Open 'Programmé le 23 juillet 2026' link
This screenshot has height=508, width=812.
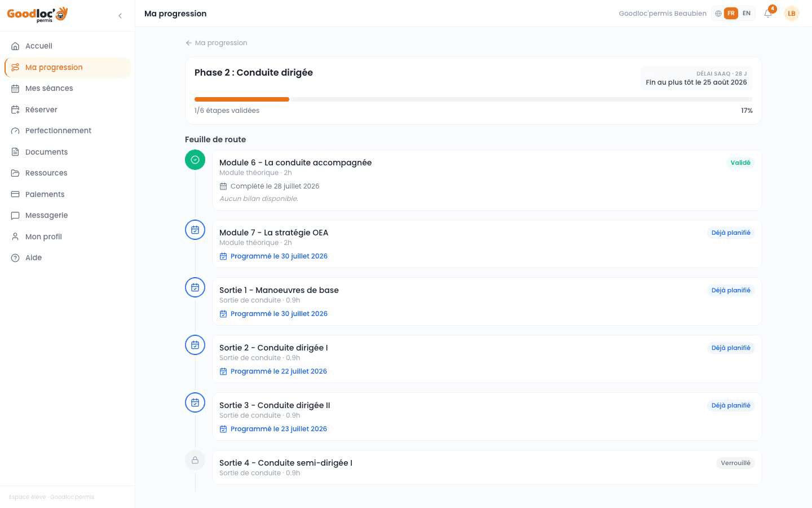[x=273, y=429]
